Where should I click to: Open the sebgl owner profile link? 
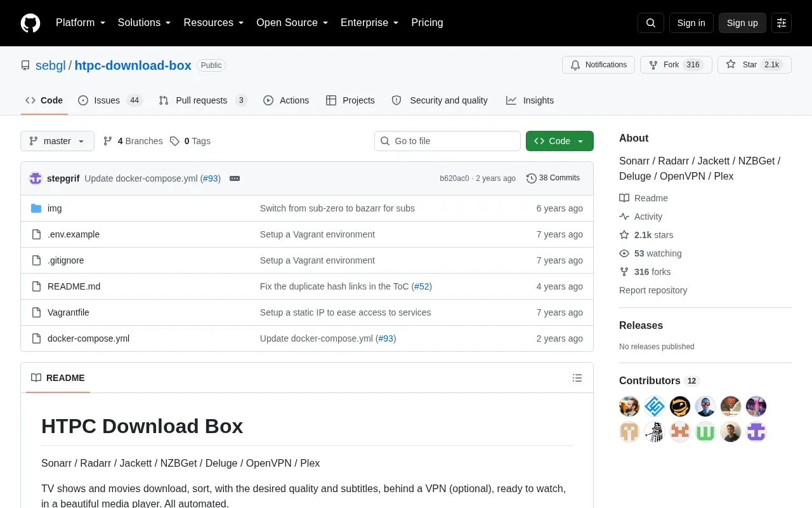pyautogui.click(x=51, y=65)
